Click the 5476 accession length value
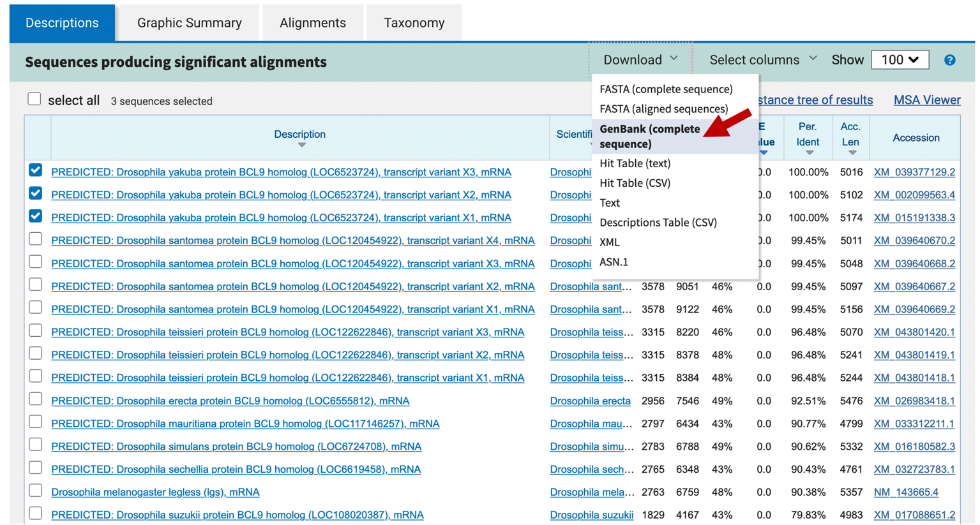 851,401
